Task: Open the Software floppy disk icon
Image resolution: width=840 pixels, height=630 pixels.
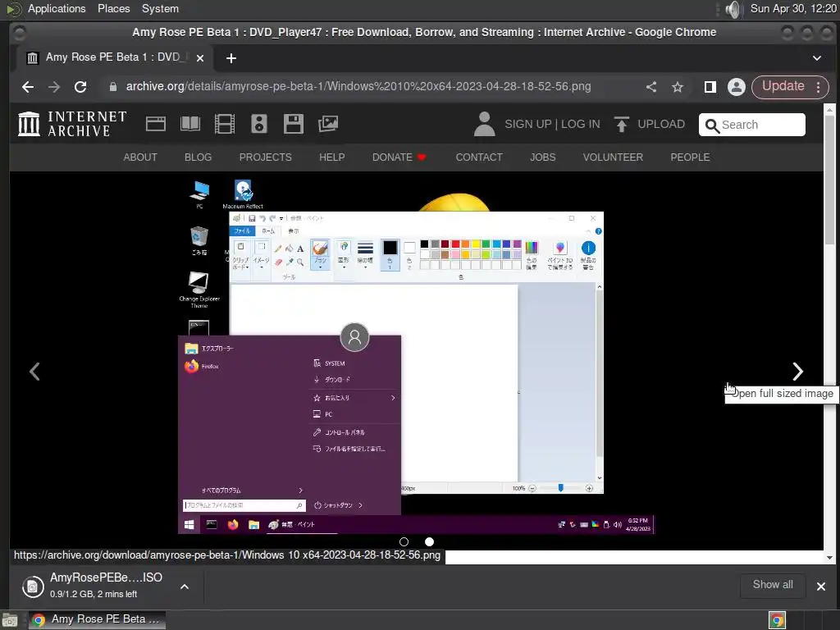Action: [x=293, y=124]
